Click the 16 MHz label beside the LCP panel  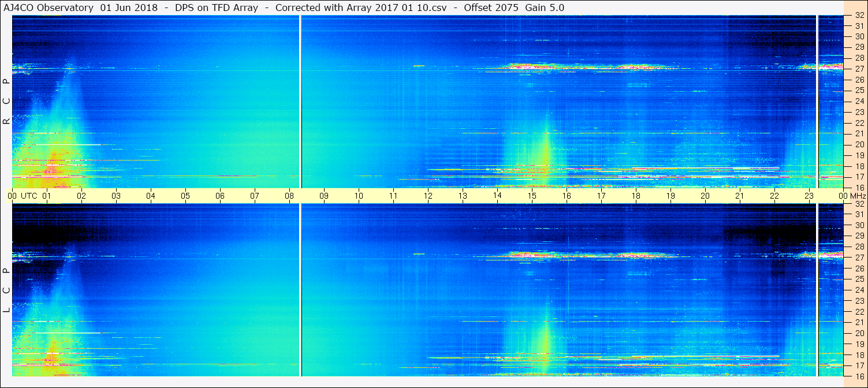click(x=859, y=375)
